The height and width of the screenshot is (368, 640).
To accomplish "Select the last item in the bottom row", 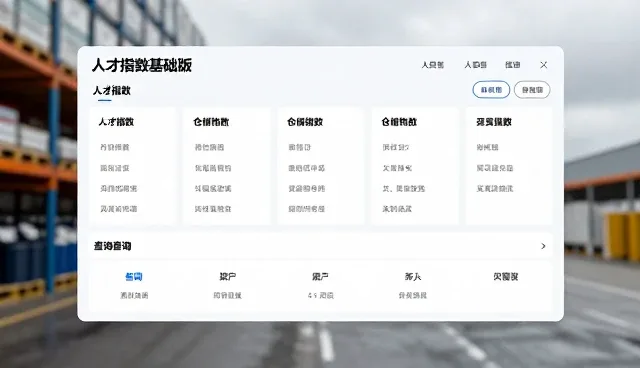I will click(506, 277).
